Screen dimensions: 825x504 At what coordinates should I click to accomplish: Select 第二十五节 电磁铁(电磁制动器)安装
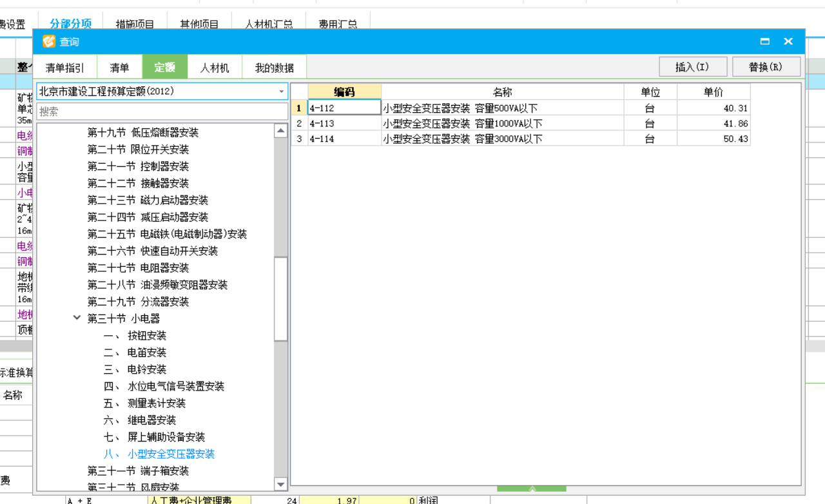[168, 234]
